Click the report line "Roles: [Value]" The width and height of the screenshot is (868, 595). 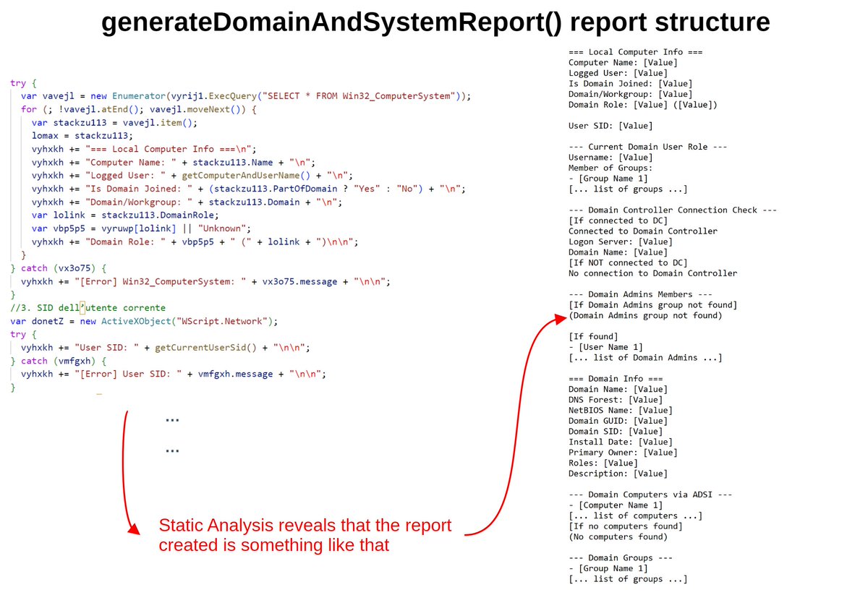(x=603, y=463)
